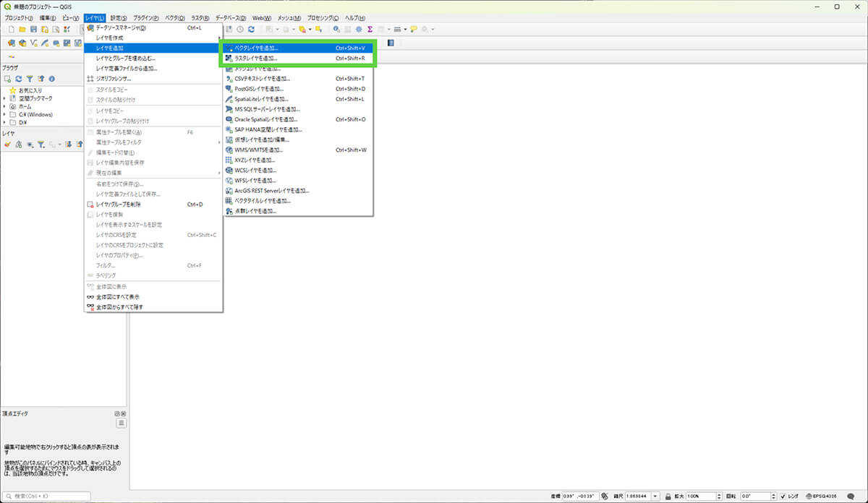Click the map tips speech bubble icon
868x503 pixels.
pyautogui.click(x=414, y=29)
